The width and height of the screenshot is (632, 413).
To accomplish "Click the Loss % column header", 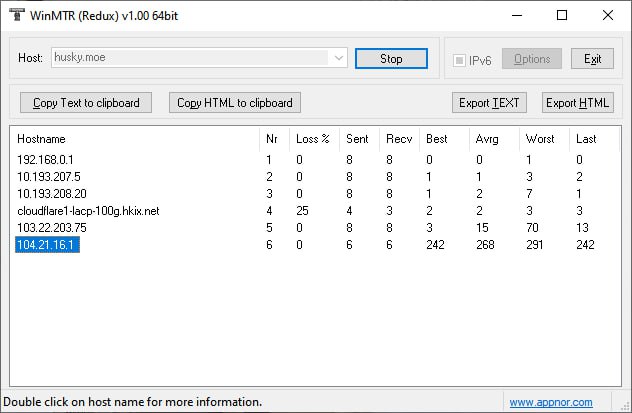I will [312, 139].
